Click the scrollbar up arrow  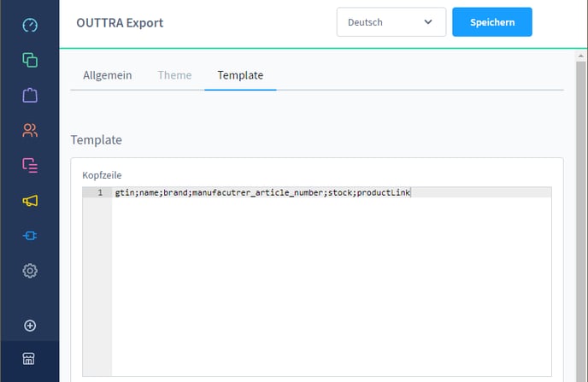(x=581, y=56)
